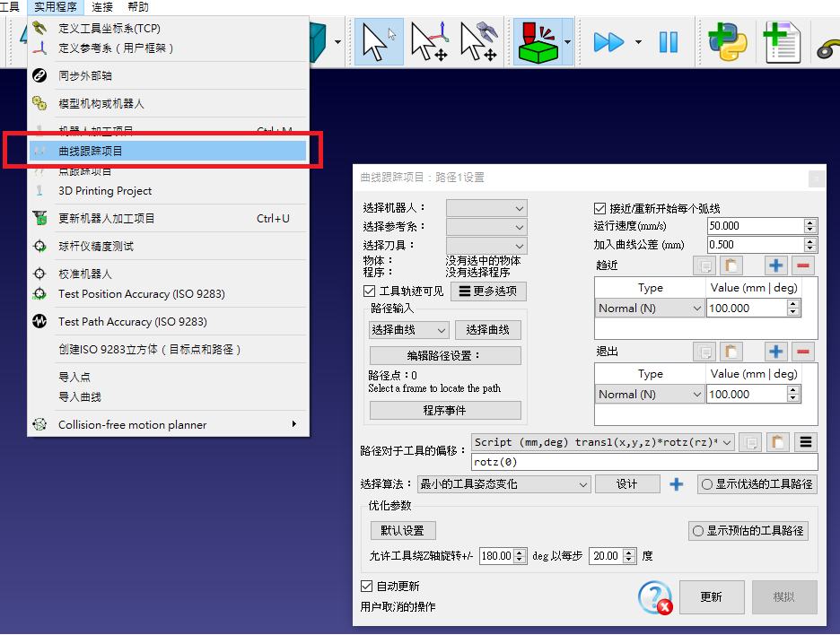
Task: Select 同步外部轴 from the menu
Action: point(168,75)
